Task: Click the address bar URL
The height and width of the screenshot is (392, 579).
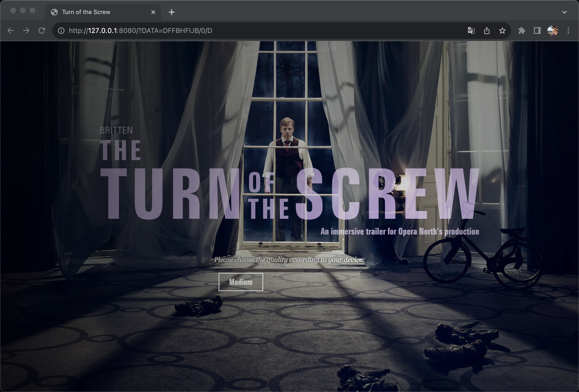Action: [141, 31]
